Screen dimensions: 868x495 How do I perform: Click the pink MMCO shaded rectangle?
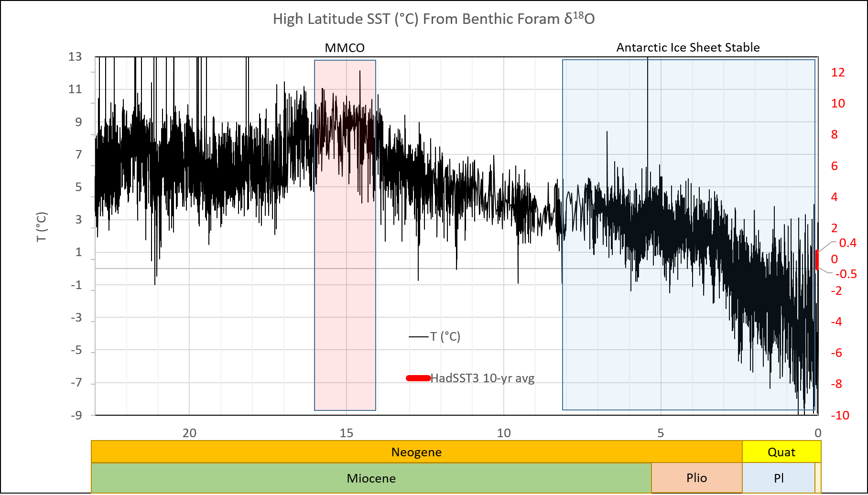click(x=345, y=287)
